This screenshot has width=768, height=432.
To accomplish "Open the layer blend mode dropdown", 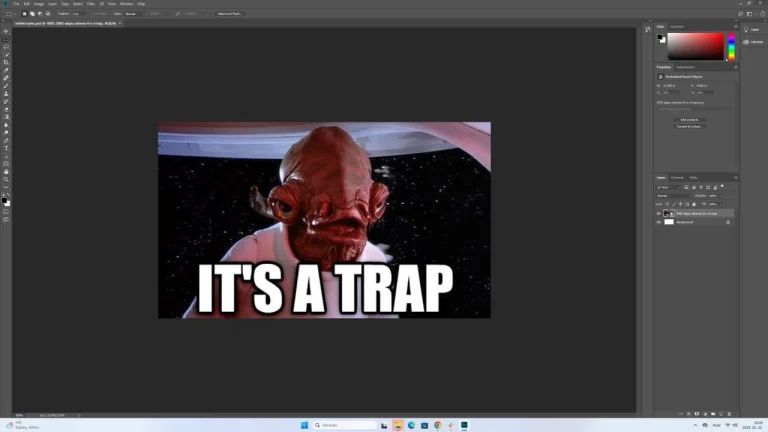I will point(674,195).
